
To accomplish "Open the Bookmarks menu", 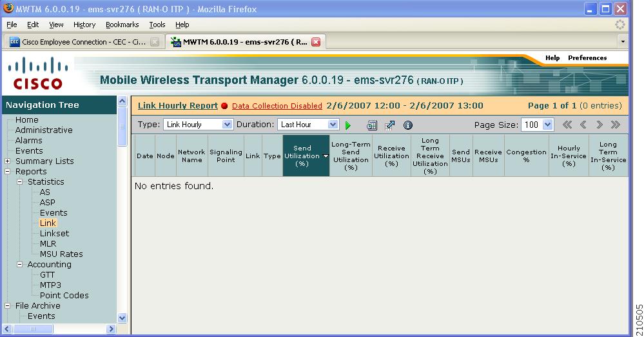I will [x=122, y=25].
